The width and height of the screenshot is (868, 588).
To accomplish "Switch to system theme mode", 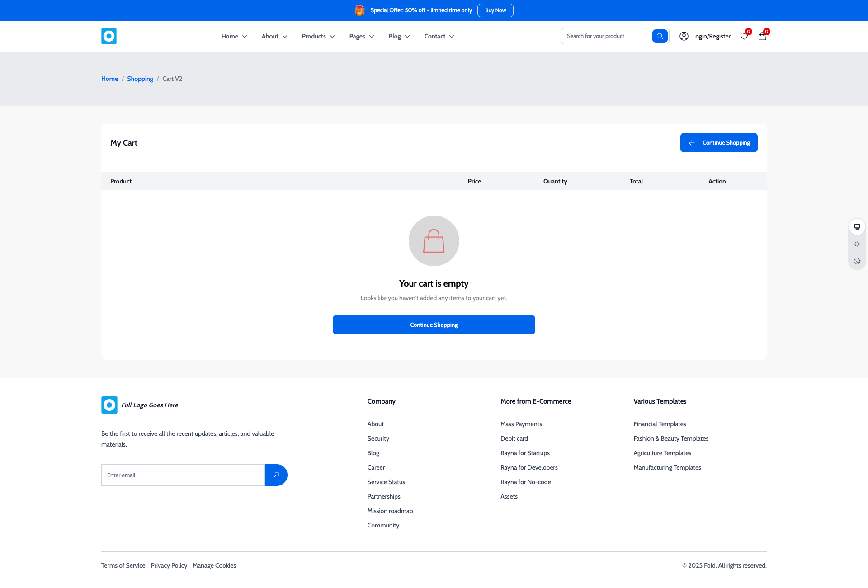I will 857,227.
